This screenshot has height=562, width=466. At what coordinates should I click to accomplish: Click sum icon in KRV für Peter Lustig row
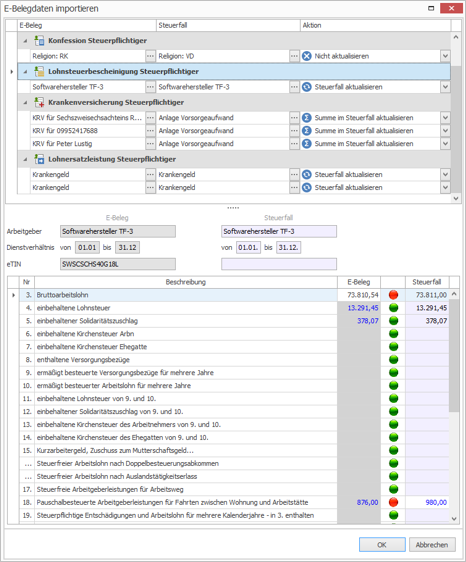point(306,144)
